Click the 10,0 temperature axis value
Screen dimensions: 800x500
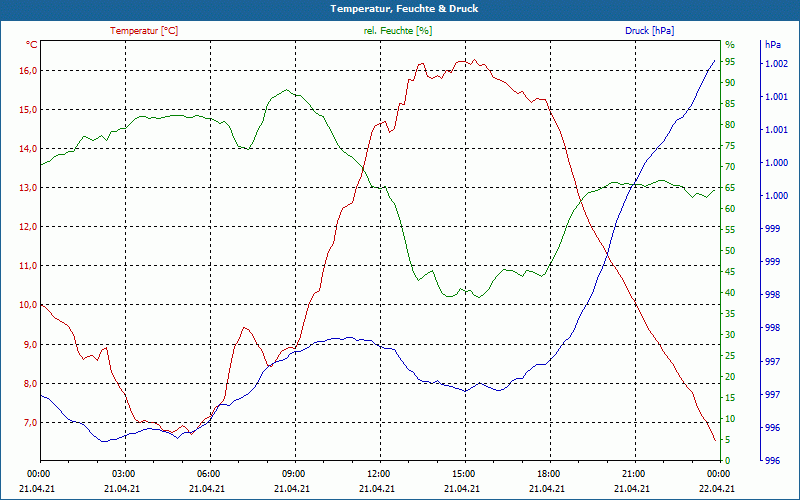point(29,305)
